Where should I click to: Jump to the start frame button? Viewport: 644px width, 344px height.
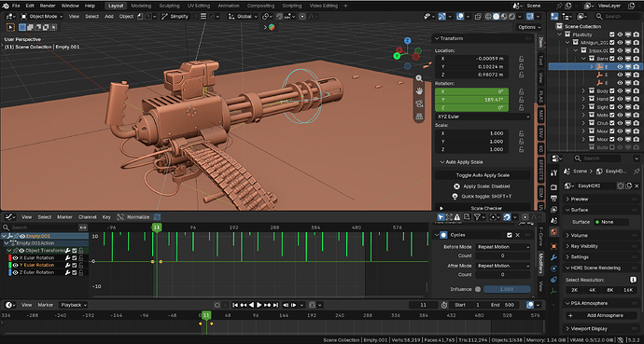coord(235,305)
